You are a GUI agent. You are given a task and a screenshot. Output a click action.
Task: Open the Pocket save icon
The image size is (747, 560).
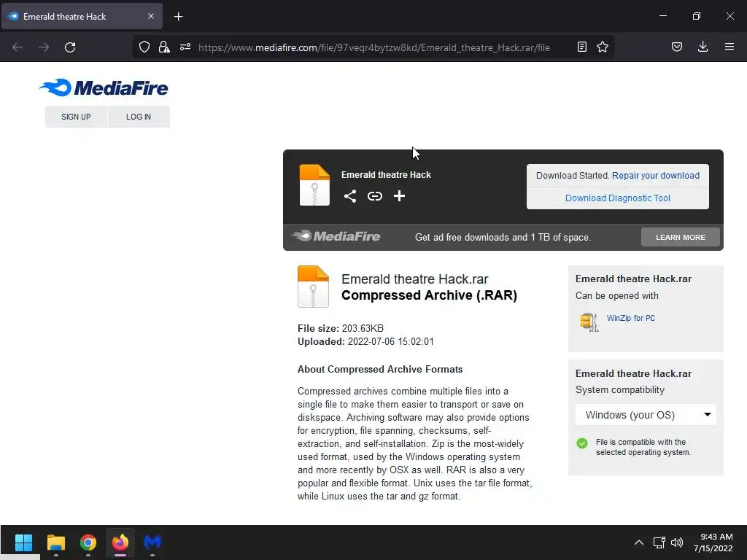[x=677, y=47]
